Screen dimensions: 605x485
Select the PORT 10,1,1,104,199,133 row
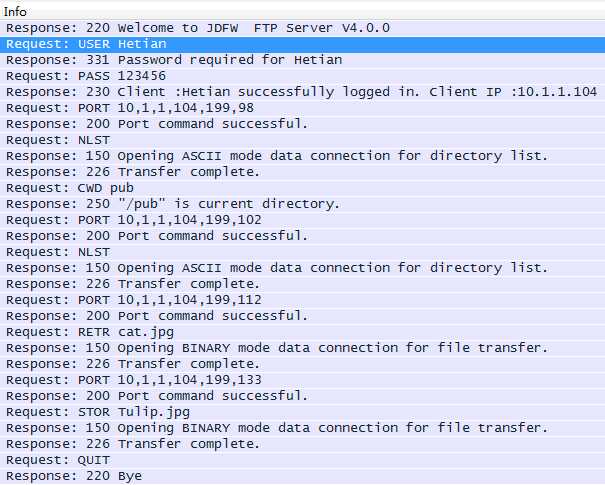pos(302,380)
